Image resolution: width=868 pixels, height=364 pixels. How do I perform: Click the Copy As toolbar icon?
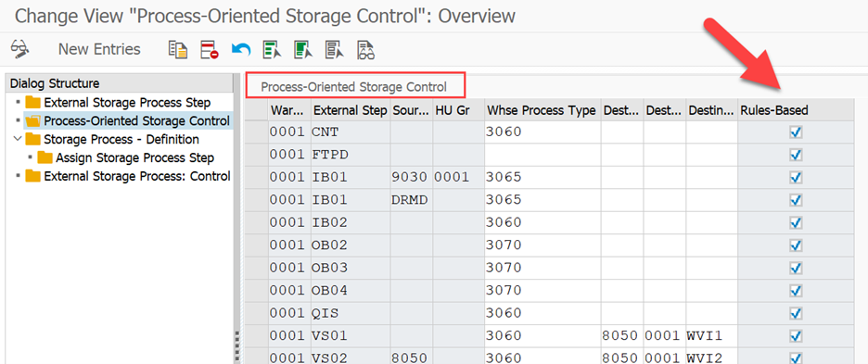point(178,49)
